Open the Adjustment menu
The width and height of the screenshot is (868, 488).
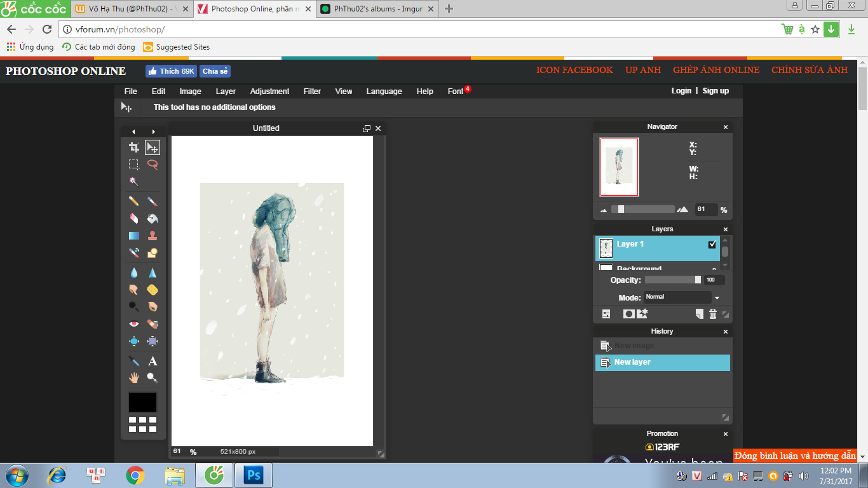point(269,91)
